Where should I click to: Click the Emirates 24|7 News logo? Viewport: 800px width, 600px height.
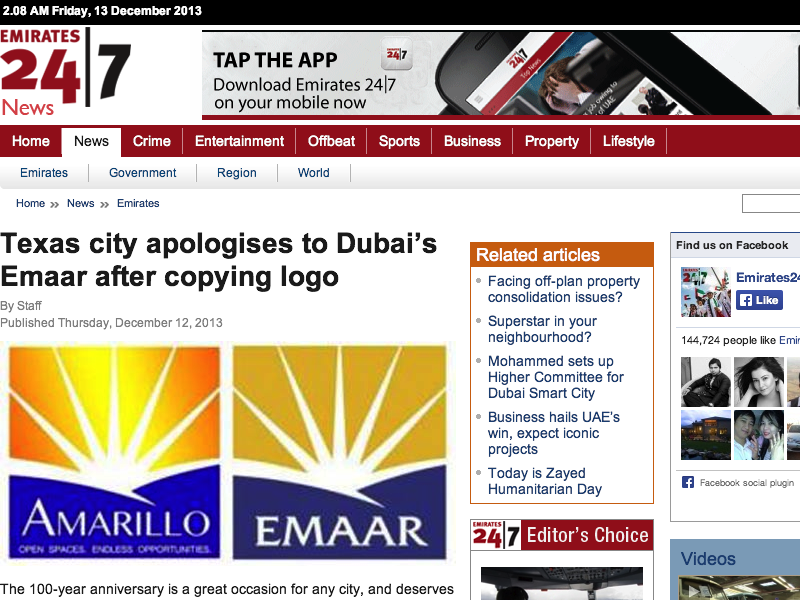[x=65, y=72]
